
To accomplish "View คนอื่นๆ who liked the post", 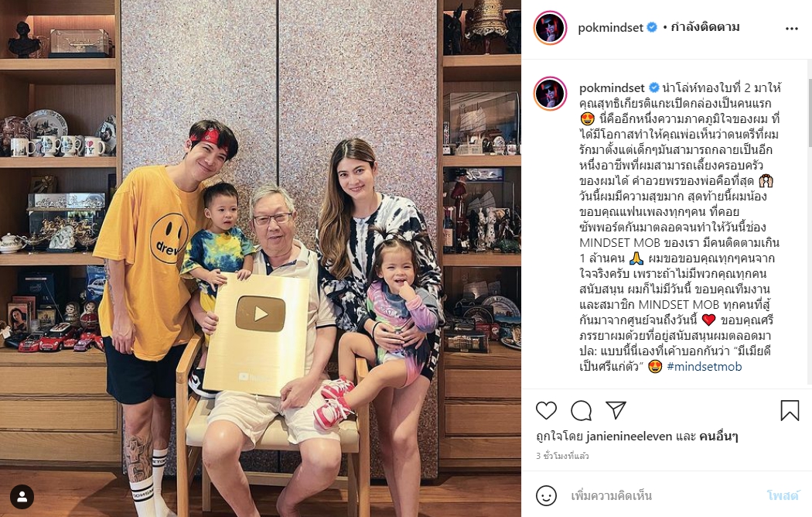I will [718, 437].
